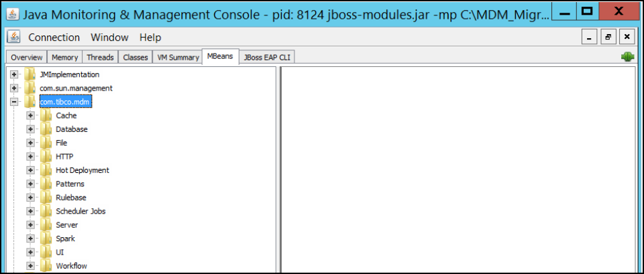
Task: Click the Database folder icon
Action: 46,129
